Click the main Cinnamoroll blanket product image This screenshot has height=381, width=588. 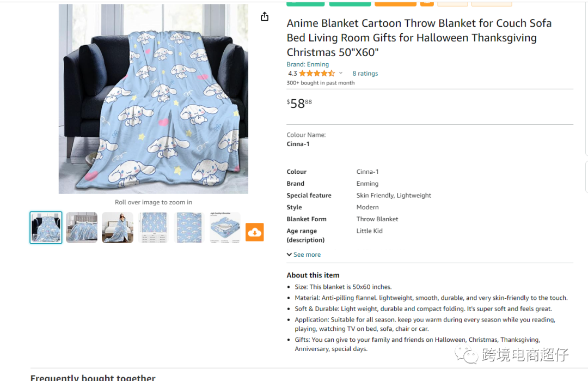[154, 99]
